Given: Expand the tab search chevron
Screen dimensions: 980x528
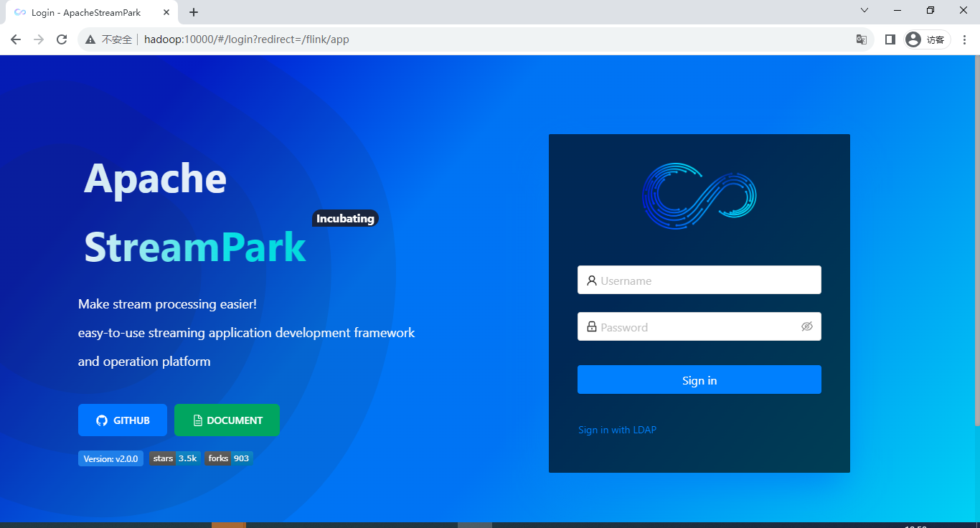Looking at the screenshot, I should pyautogui.click(x=864, y=10).
